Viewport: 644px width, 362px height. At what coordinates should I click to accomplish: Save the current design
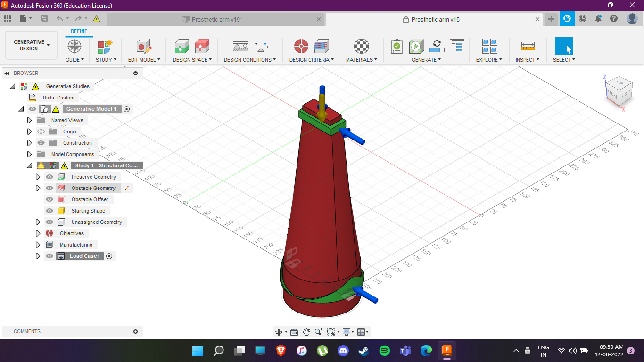44,18
